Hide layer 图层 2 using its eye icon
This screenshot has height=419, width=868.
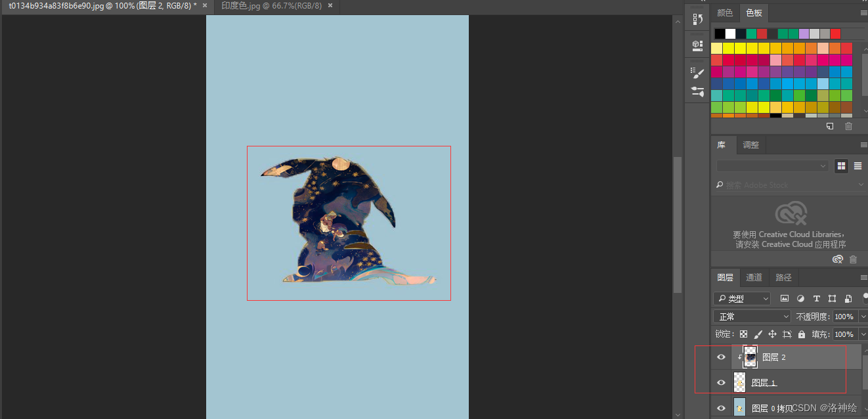pos(721,357)
